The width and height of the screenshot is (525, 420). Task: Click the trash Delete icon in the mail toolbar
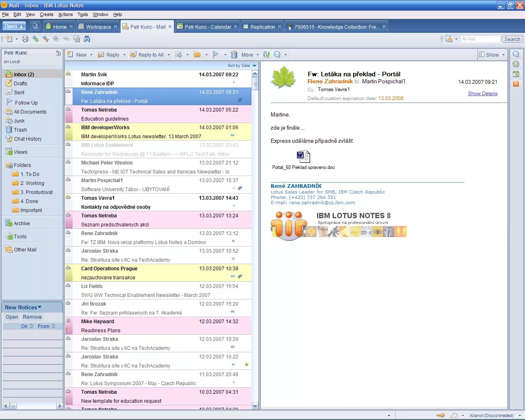coord(234,55)
